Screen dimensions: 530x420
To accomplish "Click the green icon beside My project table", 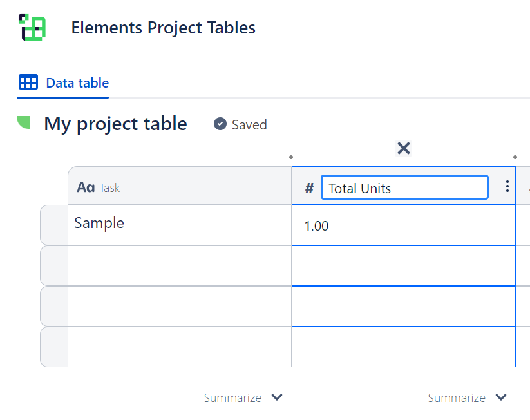I will coord(23,122).
